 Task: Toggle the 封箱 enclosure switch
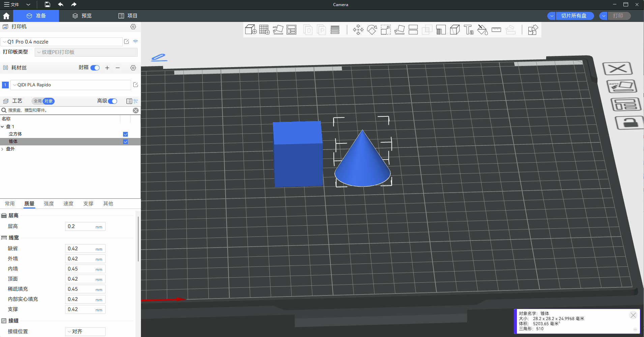[x=95, y=68]
